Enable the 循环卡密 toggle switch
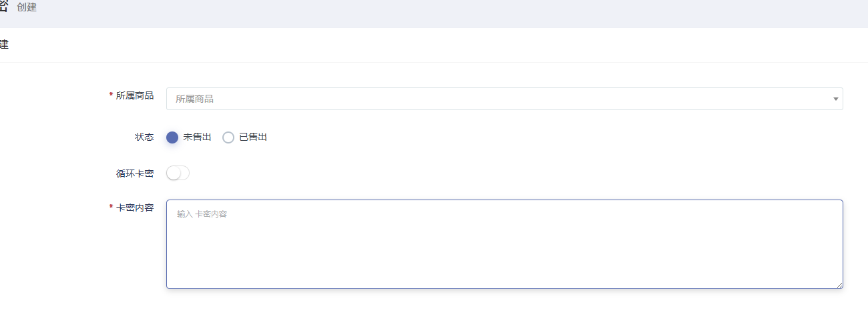 [x=178, y=174]
